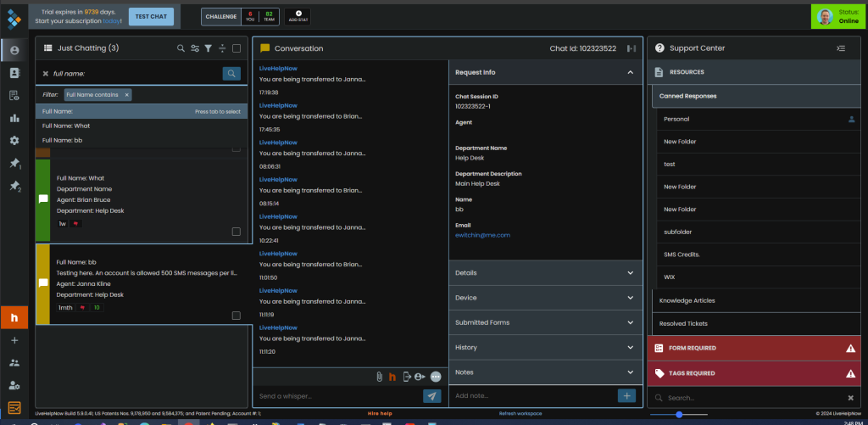
Task: Expand the Details section
Action: [x=544, y=273]
